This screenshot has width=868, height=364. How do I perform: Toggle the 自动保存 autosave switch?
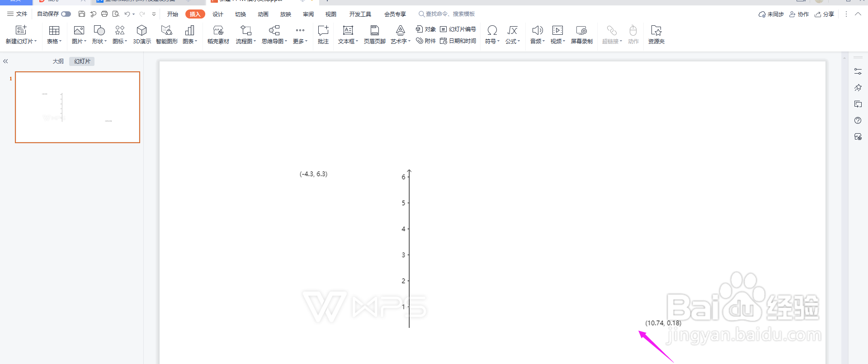(66, 14)
